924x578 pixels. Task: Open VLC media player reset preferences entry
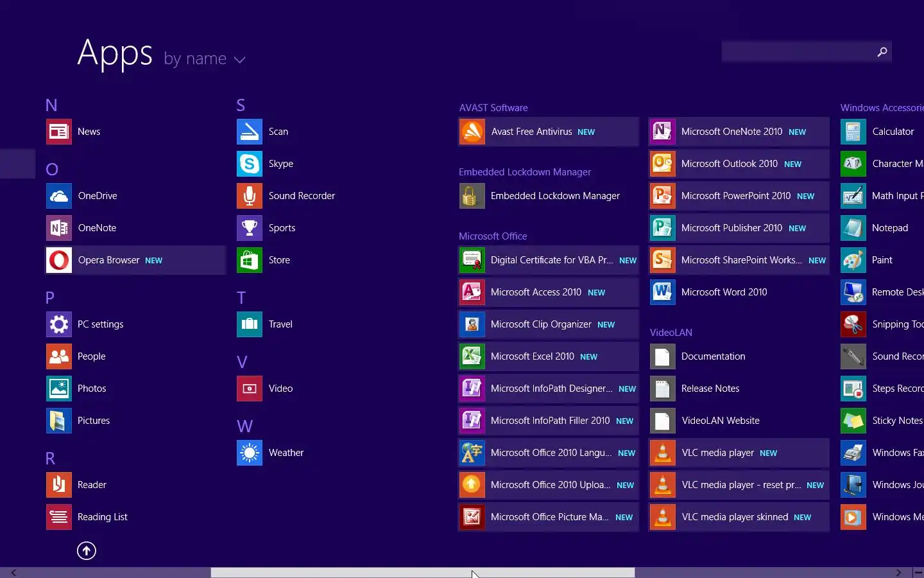(x=739, y=485)
